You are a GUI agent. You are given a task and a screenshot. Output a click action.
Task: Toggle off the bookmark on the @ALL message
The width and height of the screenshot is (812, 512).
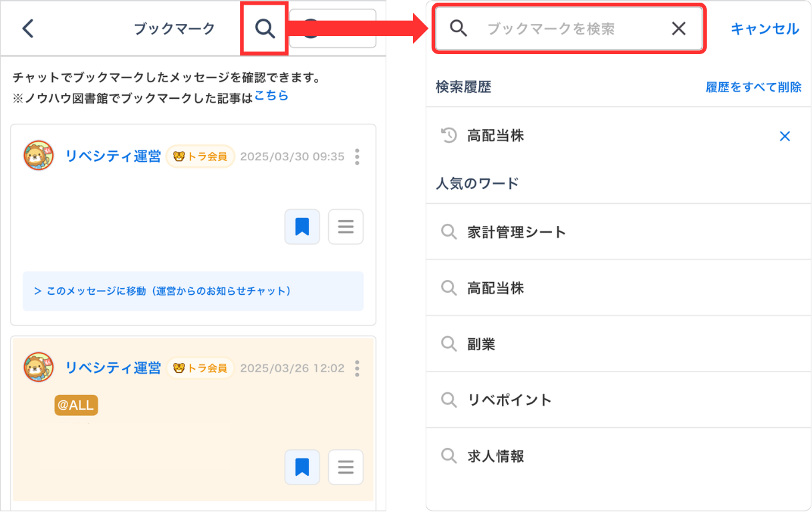click(x=302, y=467)
